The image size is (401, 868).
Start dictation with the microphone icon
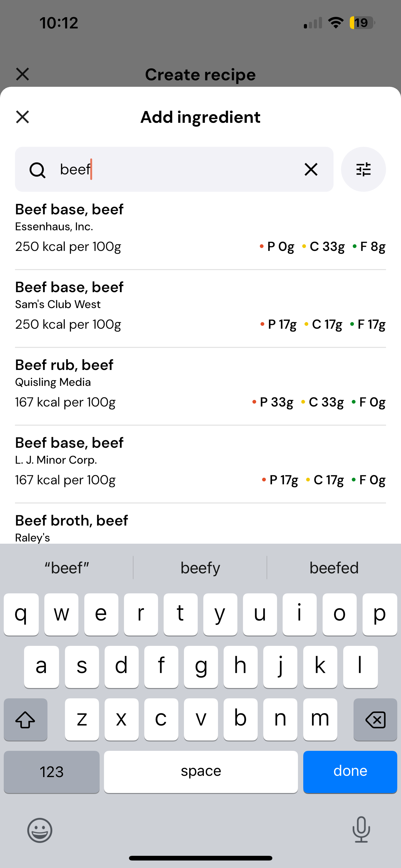coord(361,829)
